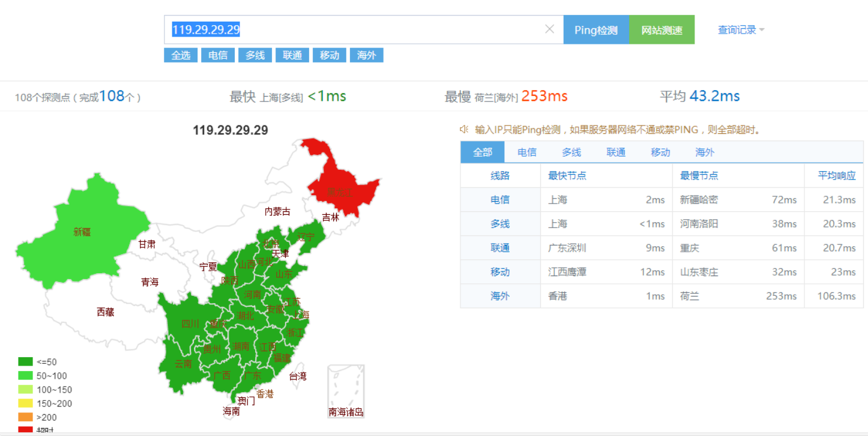Click the 河南洛阳 slowest node cell
The image size is (868, 437).
click(x=699, y=224)
